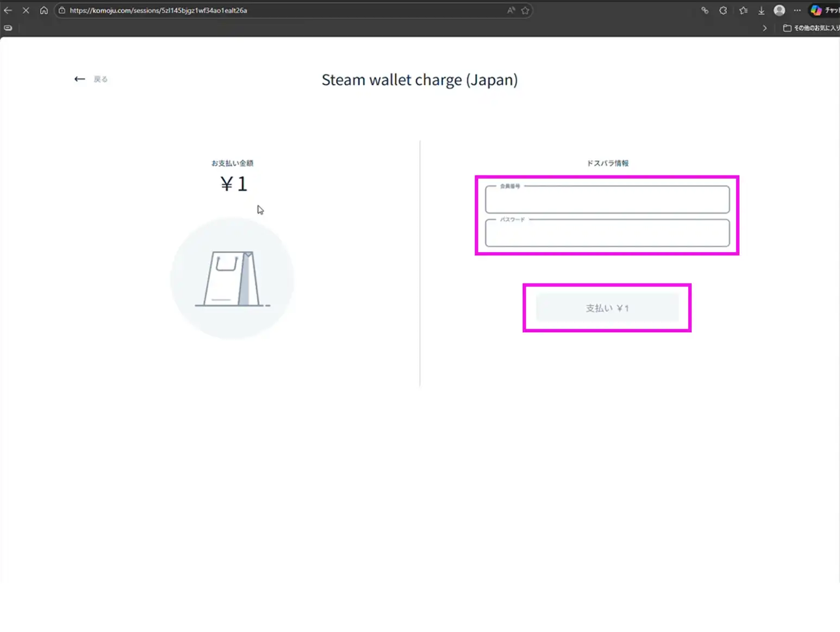Open the favorites list in toolbar

click(x=743, y=10)
